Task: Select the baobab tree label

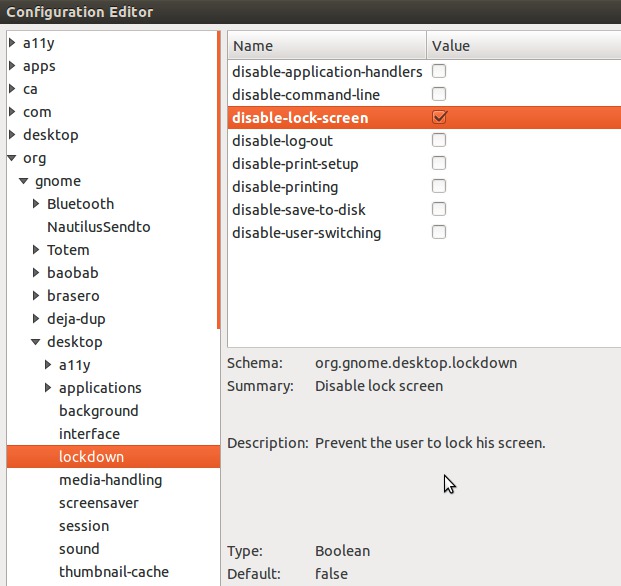Action: [x=72, y=273]
